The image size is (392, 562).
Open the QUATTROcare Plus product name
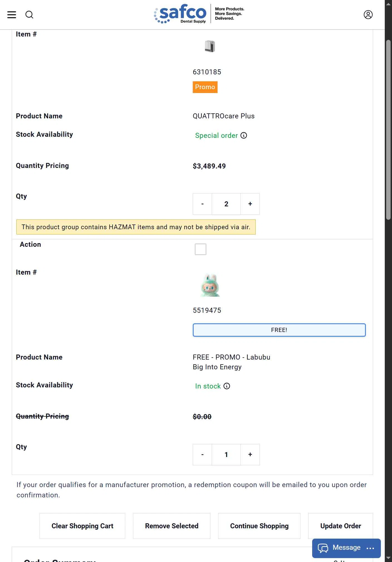point(224,116)
